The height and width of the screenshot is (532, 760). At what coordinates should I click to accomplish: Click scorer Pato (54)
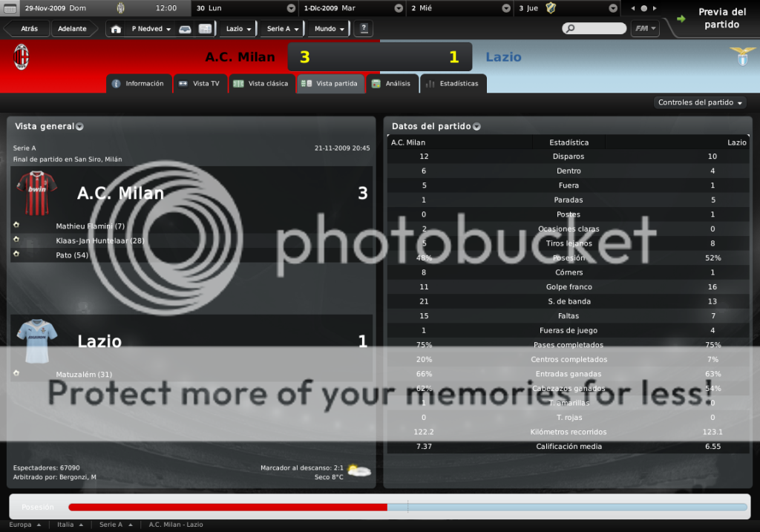point(72,255)
